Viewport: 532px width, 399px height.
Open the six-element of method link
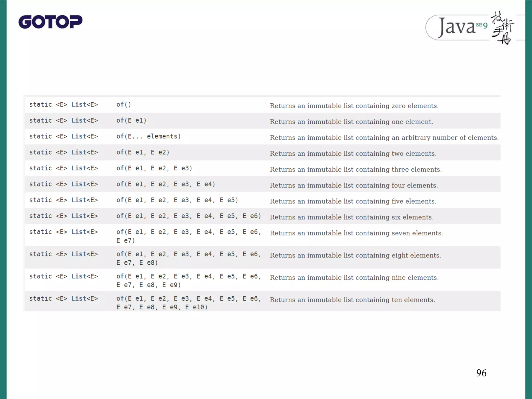[x=120, y=216]
